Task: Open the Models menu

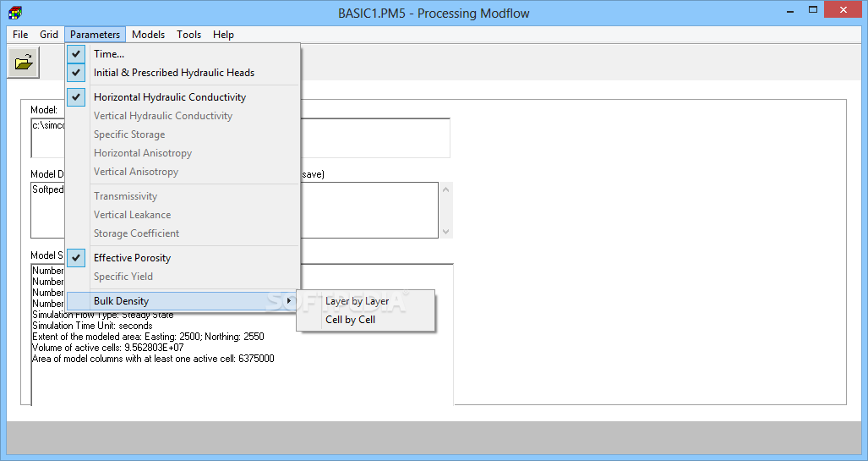Action: point(149,35)
